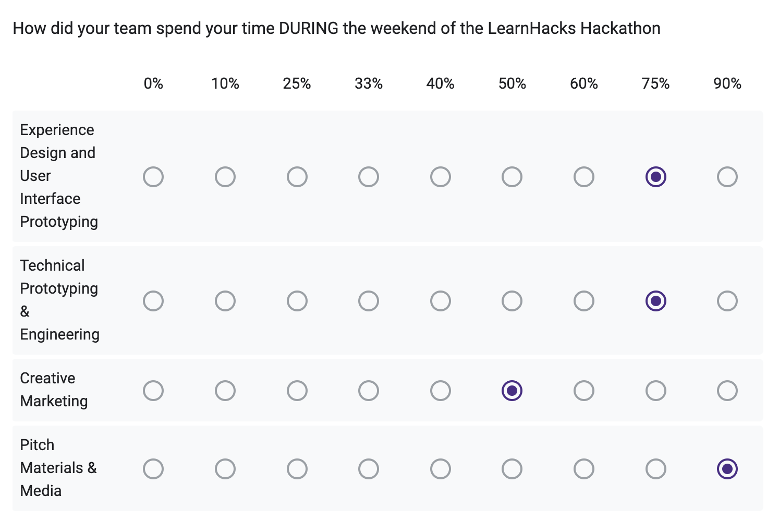Screen dimensions: 779x532
Task: Select 25% for Creative Marketing
Action: [297, 391]
